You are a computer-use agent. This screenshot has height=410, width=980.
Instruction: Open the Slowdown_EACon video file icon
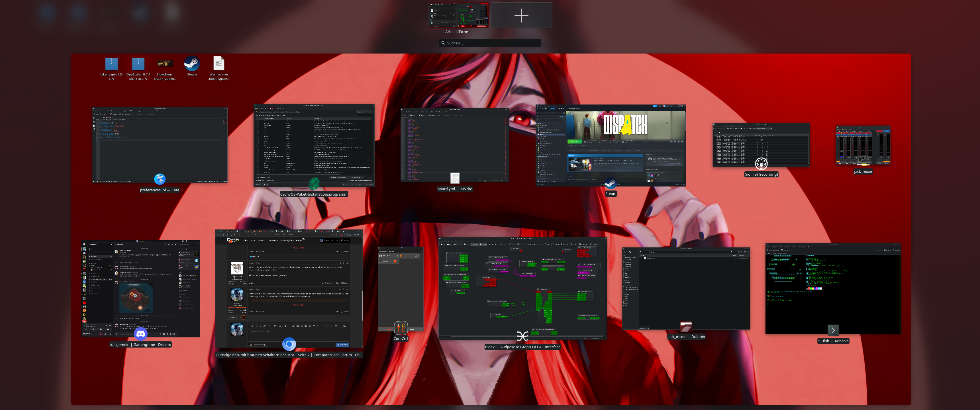pos(165,63)
